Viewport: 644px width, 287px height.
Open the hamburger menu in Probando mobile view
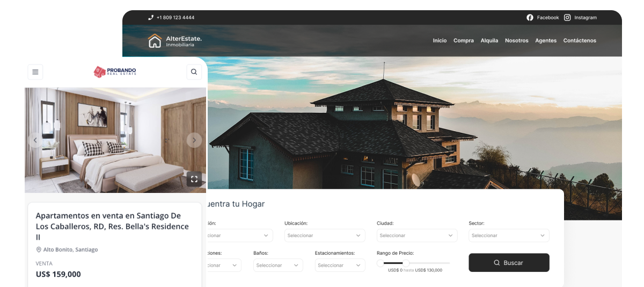tap(35, 72)
